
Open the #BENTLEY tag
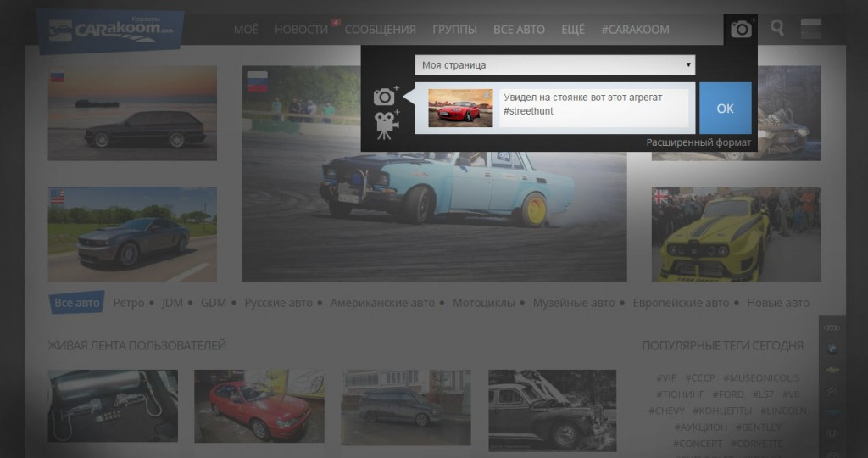(759, 427)
